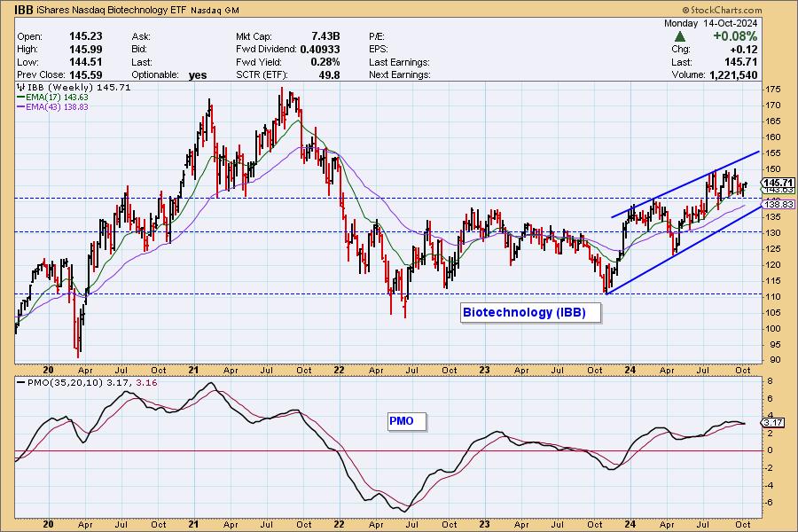This screenshot has height=532, width=798.
Task: Select the Mkt Cap value 7.43B
Action: [325, 36]
